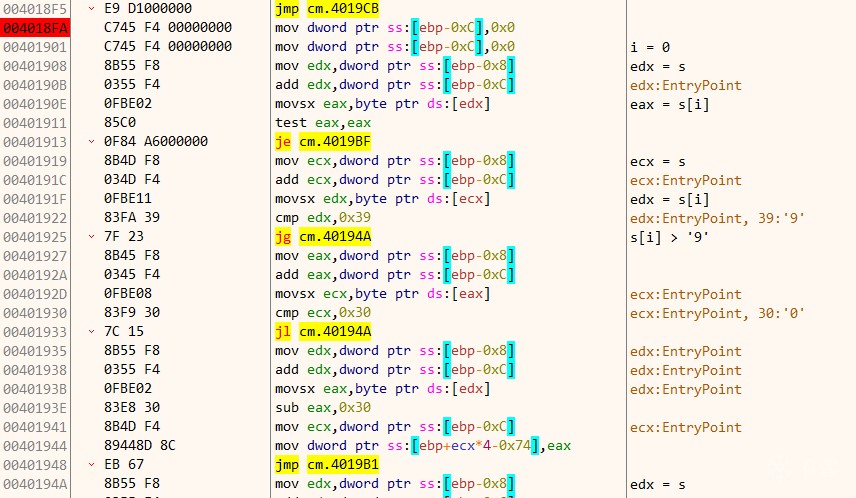This screenshot has height=498, width=856.
Task: Select address 004018F5 in the address column
Action: (x=35, y=9)
